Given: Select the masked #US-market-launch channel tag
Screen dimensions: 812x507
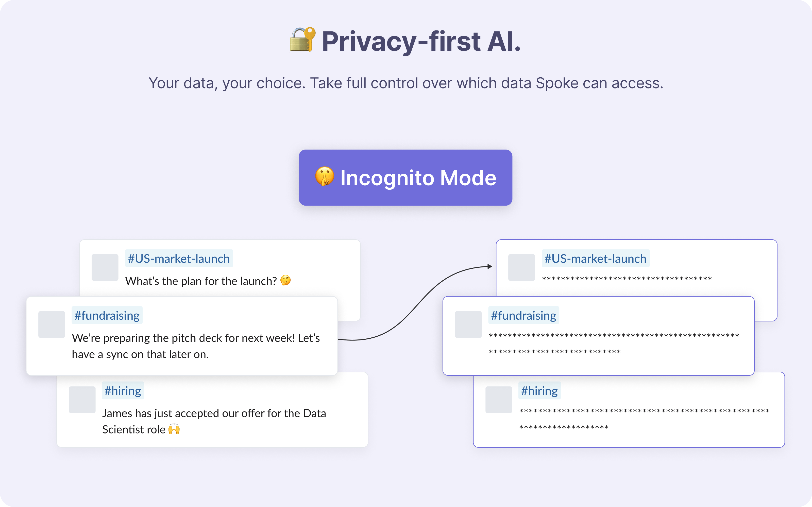Looking at the screenshot, I should point(596,259).
